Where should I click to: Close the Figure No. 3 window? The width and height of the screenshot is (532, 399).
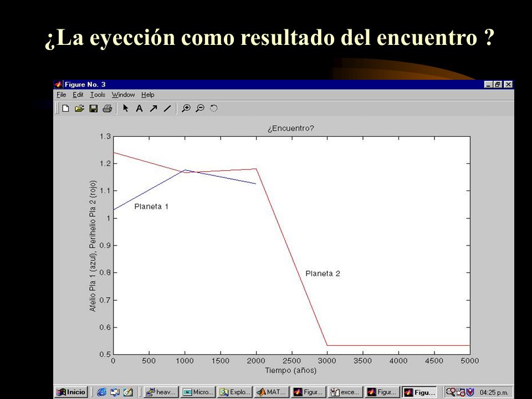508,84
